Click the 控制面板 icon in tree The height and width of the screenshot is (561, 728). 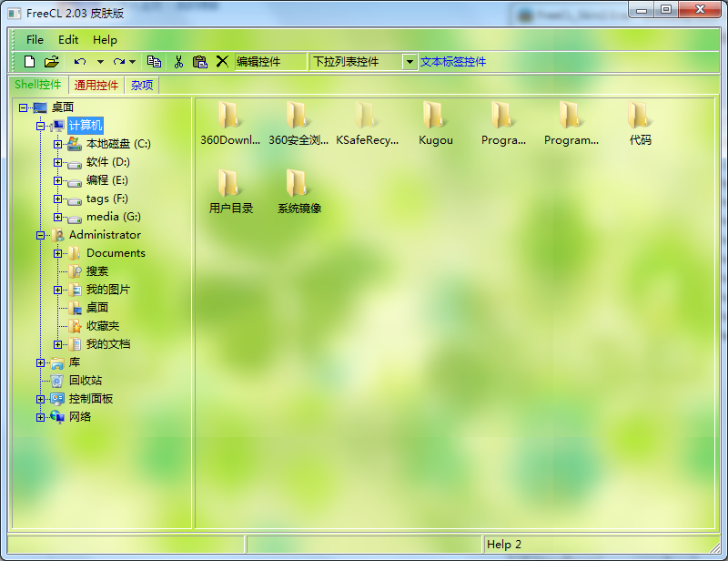[57, 399]
